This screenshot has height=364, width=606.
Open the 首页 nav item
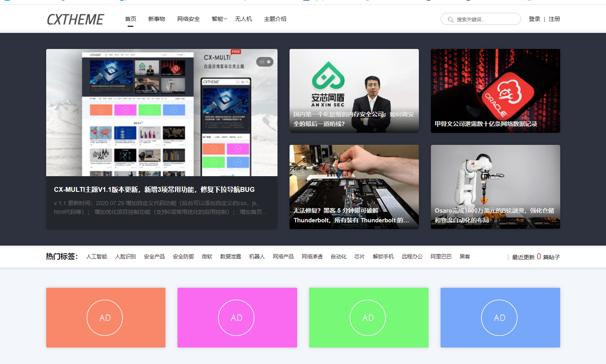click(x=131, y=19)
